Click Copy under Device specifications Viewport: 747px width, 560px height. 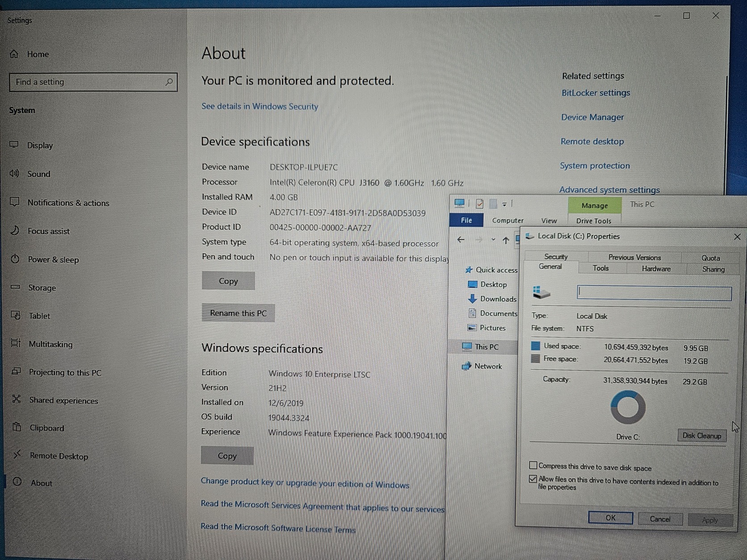pos(228,281)
